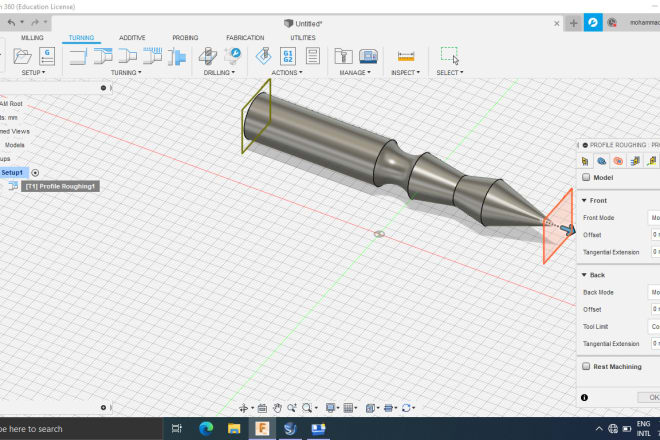This screenshot has height=440, width=660.
Task: Open Microsoft Edge from the taskbar
Action: click(206, 429)
